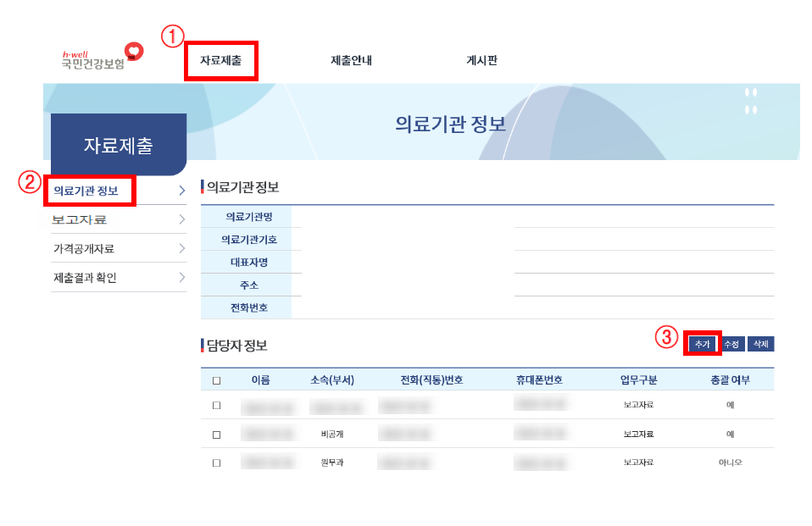The width and height of the screenshot is (812, 526).
Task: Click the 이름 column header
Action: click(260, 380)
